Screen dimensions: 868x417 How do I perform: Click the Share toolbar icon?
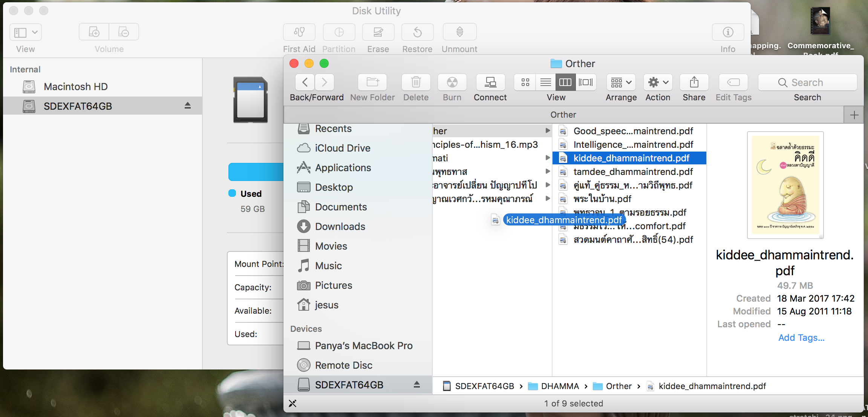694,82
